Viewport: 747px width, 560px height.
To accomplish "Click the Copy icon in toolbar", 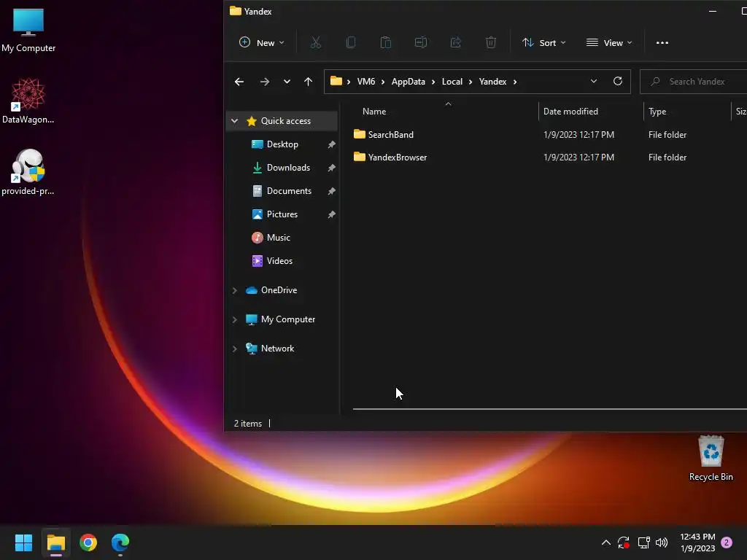I will [351, 43].
